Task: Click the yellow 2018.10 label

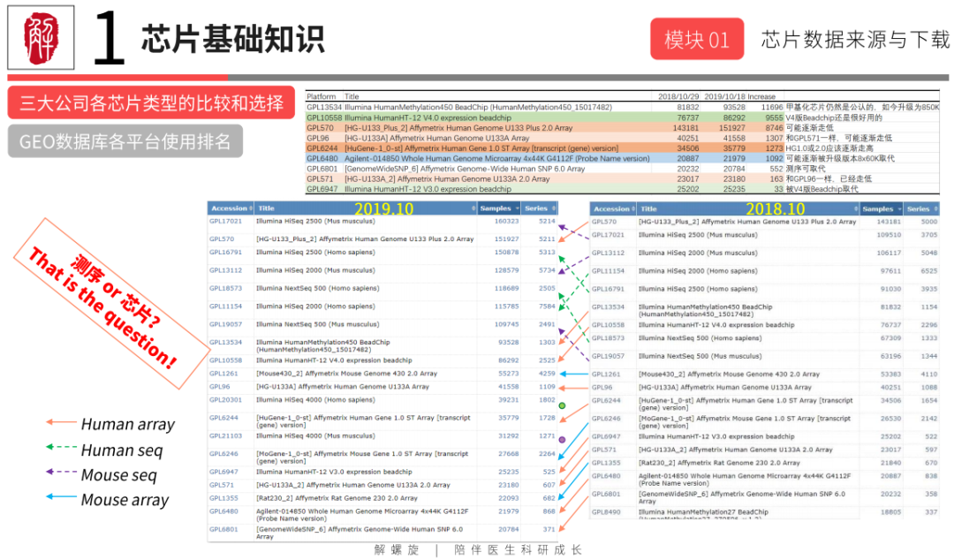Action: pos(776,208)
